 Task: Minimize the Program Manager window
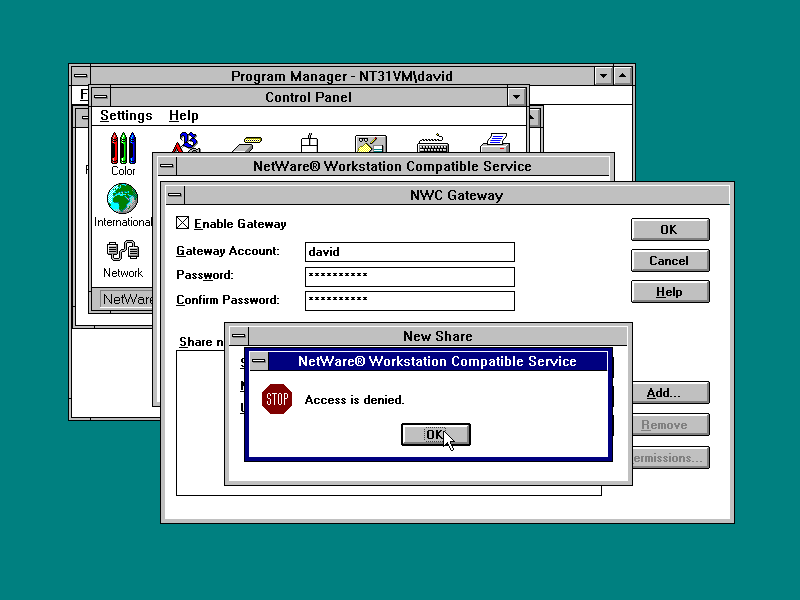[x=604, y=76]
